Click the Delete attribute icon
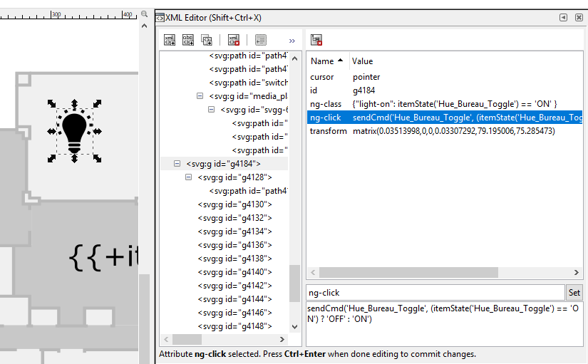The image size is (588, 364). [x=316, y=41]
